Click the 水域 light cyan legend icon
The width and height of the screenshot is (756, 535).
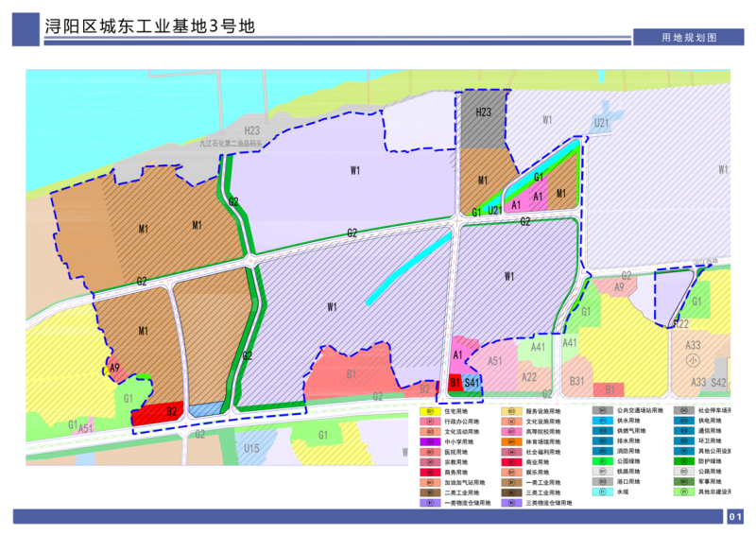click(601, 492)
